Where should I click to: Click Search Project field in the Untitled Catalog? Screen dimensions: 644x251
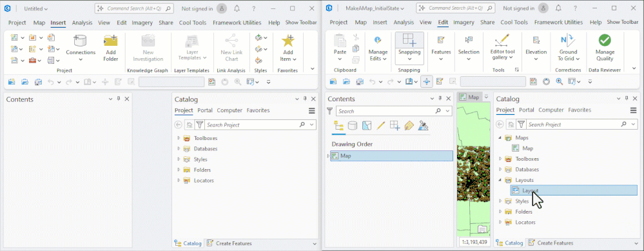point(260,125)
